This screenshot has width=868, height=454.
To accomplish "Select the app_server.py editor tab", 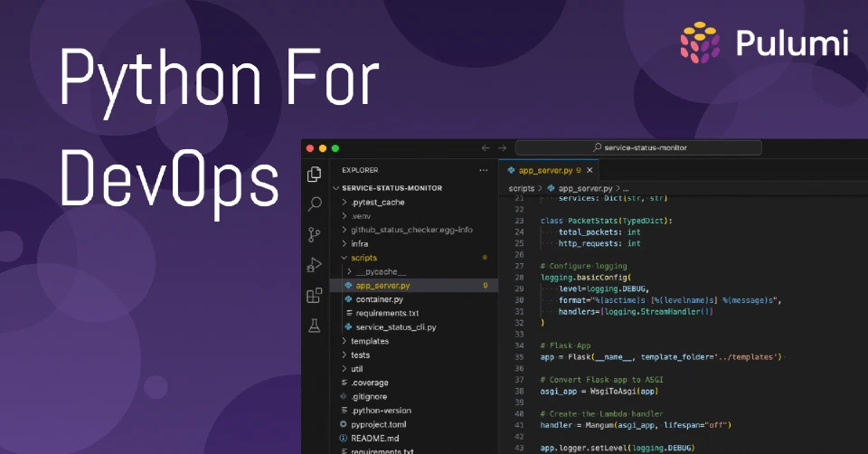I will click(x=544, y=171).
